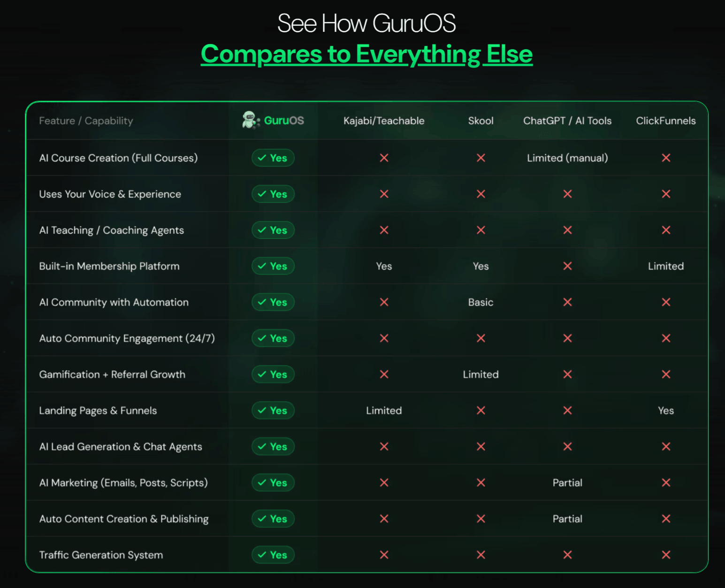725x588 pixels.
Task: Select the 'AI Teaching / Coaching Agents' row label
Action: tap(111, 230)
